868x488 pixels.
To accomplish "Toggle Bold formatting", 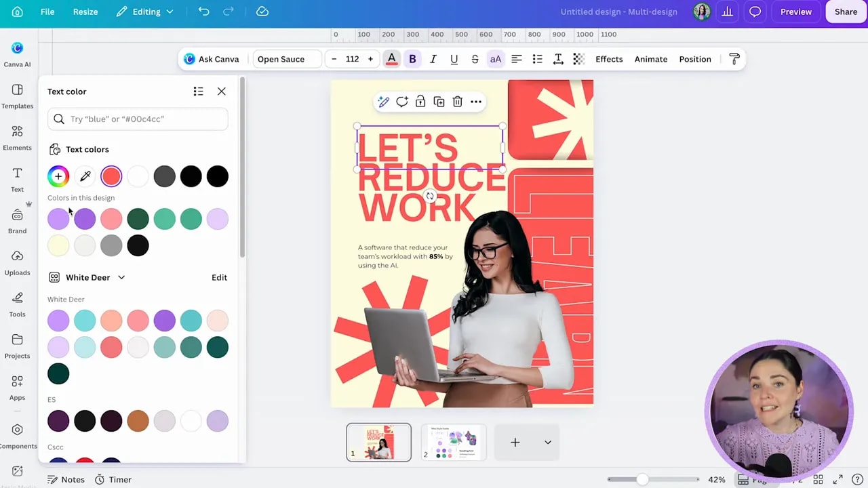I will click(x=412, y=59).
